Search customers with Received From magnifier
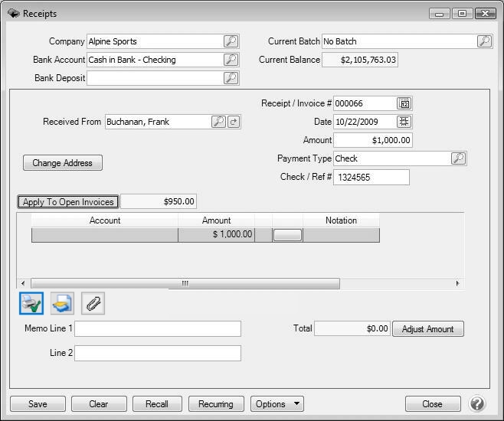Image resolution: width=504 pixels, height=421 pixels. (x=218, y=122)
